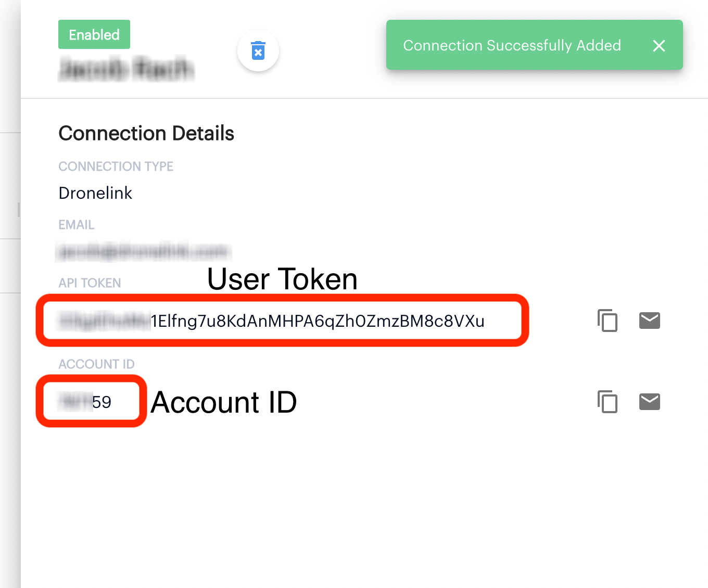Click the Connection Details heading
The width and height of the screenshot is (708, 588).
tap(146, 133)
